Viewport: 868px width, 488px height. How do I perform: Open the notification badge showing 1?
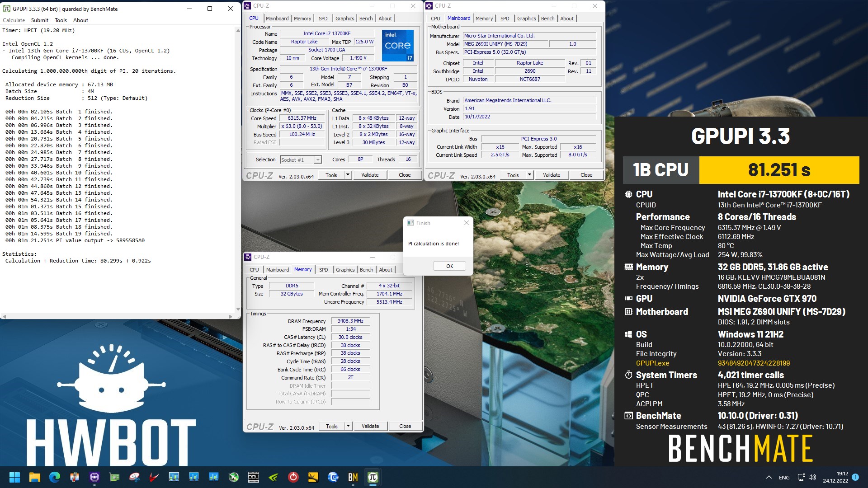[855, 477]
